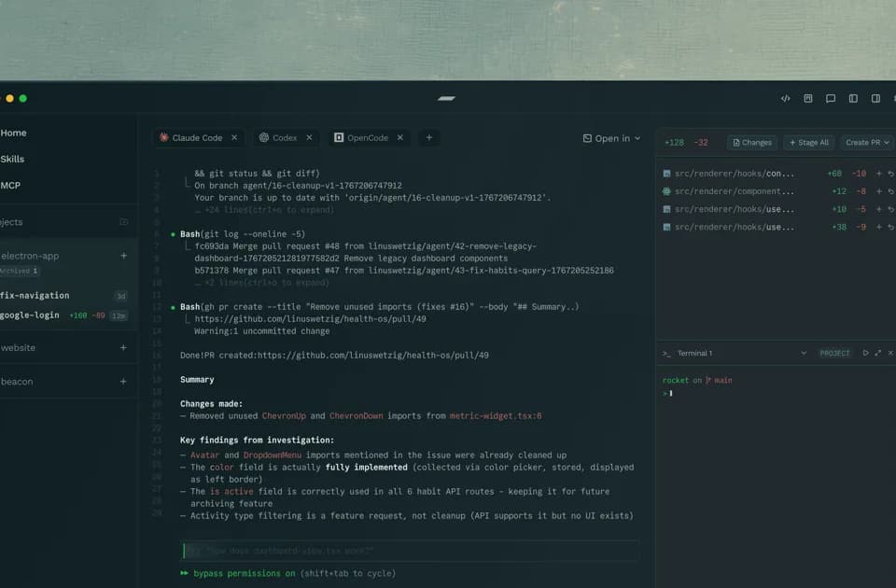Show the Archived 1 workspaces badge
Screen dimensions: 896x588
(20, 271)
